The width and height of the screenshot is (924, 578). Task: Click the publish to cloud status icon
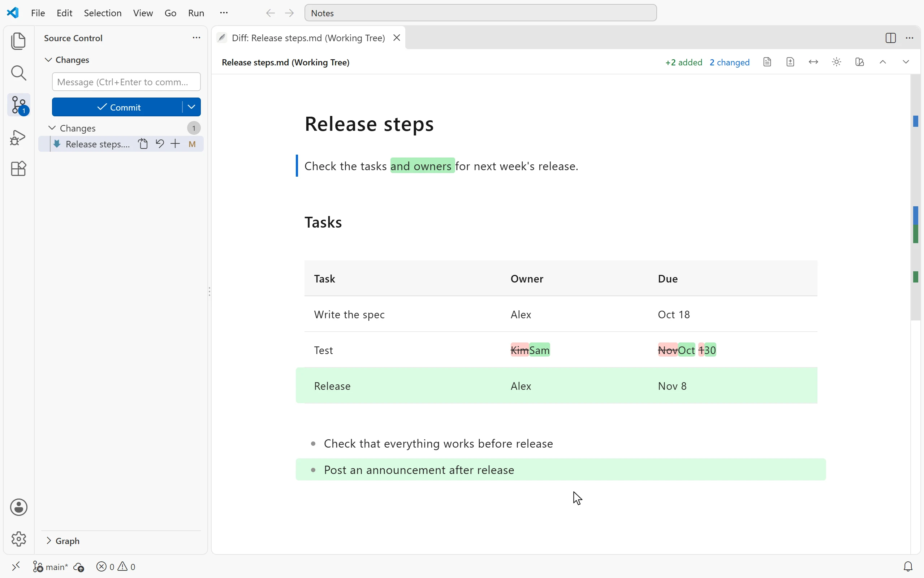click(79, 567)
